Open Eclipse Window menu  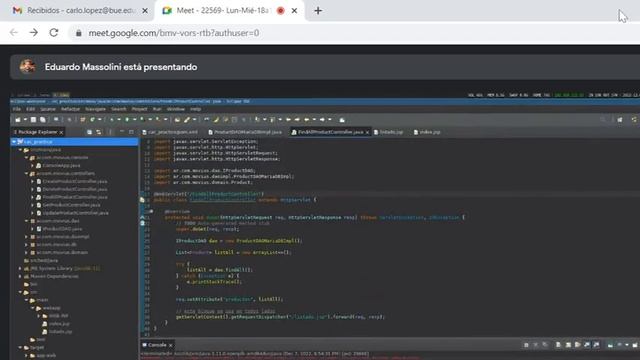[176, 109]
